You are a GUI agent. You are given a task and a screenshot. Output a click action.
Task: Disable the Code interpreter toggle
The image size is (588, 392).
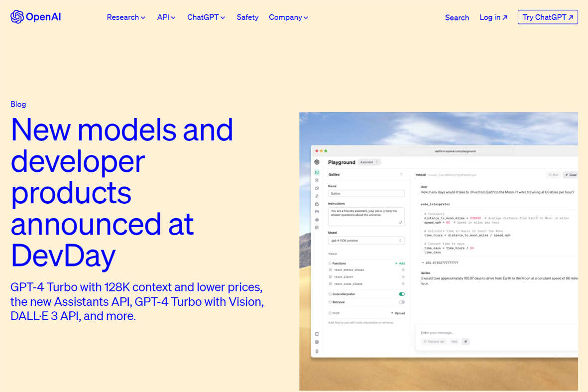[x=401, y=294]
